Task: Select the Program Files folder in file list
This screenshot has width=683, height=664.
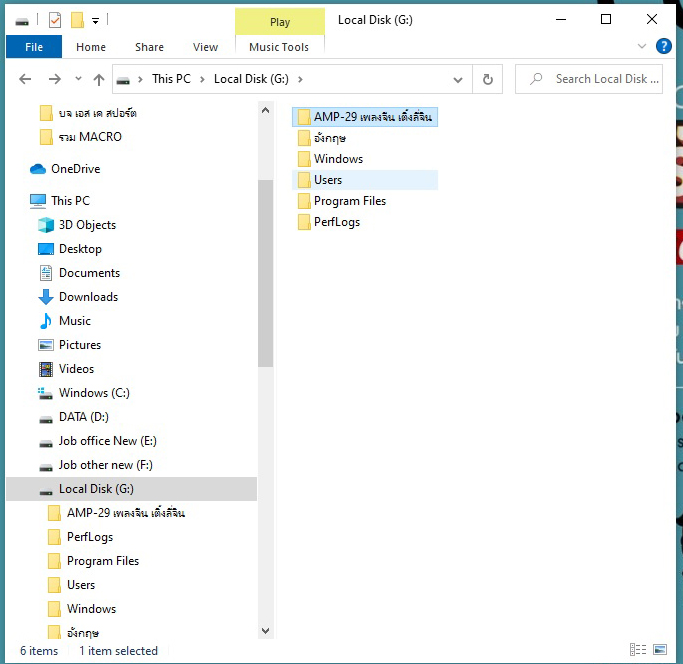Action: click(x=349, y=201)
